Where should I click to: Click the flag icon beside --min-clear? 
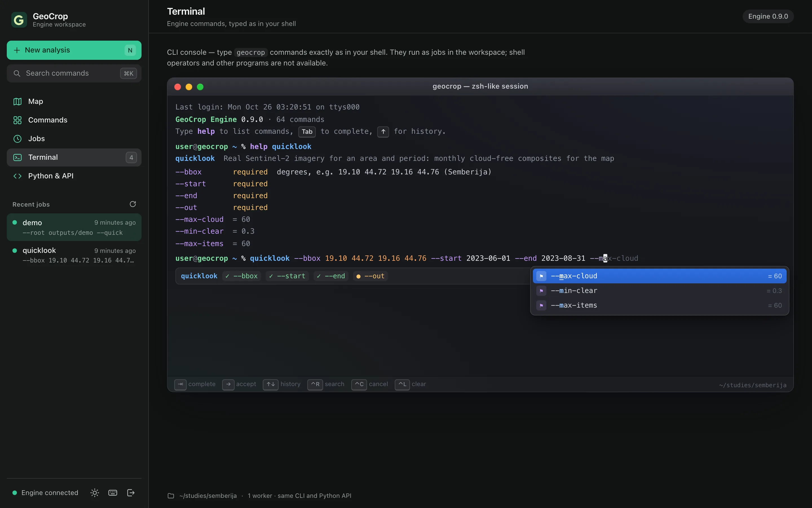pos(541,291)
